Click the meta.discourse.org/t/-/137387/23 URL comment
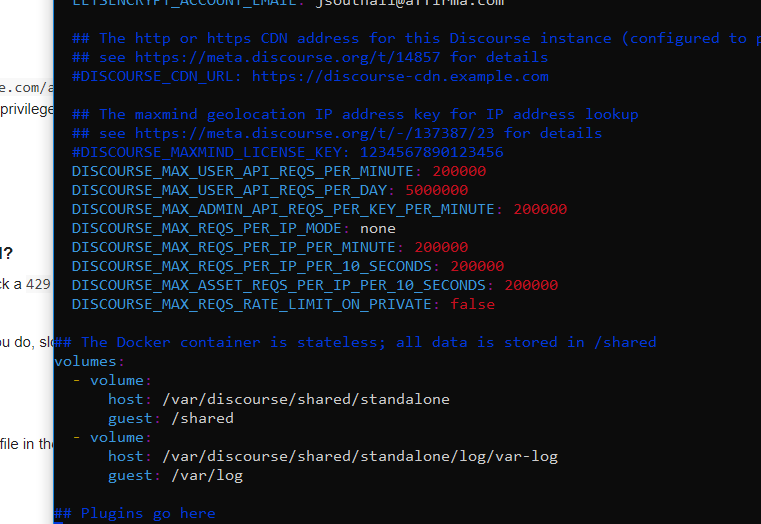Viewport: 761px width, 524px height. 337,133
